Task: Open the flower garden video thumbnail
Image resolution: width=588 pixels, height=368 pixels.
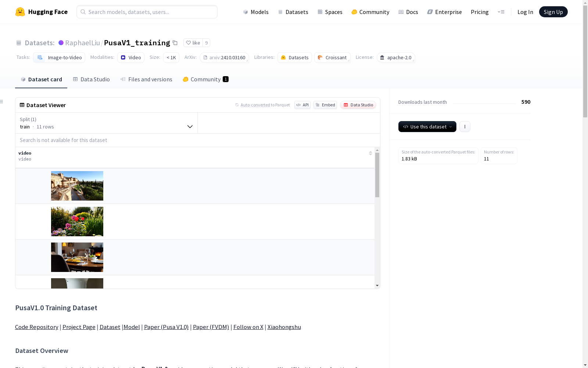Action: tap(77, 222)
